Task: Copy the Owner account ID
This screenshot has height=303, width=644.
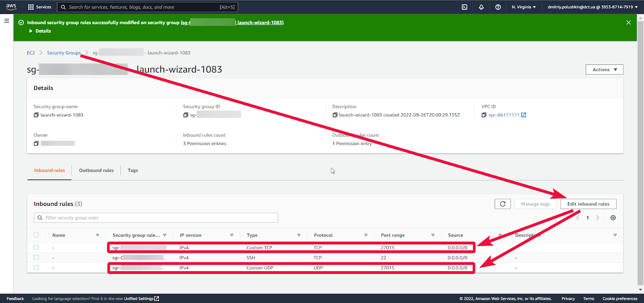Action: (x=36, y=143)
